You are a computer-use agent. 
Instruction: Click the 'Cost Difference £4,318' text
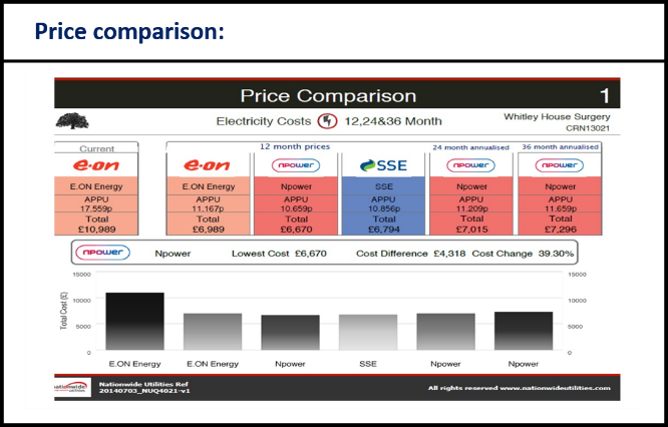[411, 254]
